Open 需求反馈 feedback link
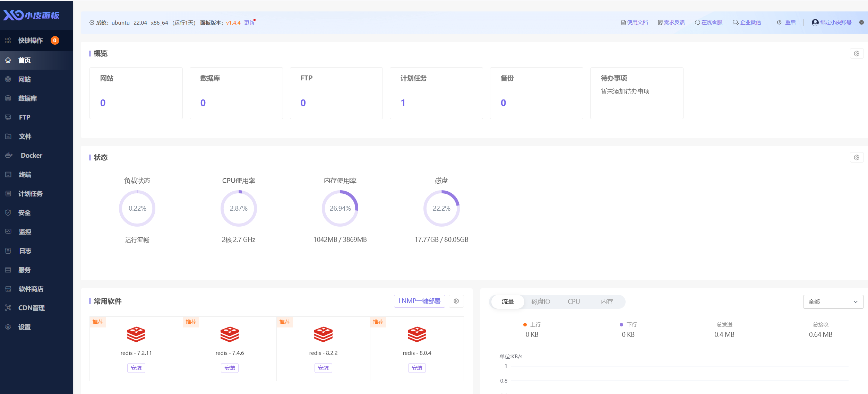This screenshot has height=394, width=868. click(x=671, y=23)
